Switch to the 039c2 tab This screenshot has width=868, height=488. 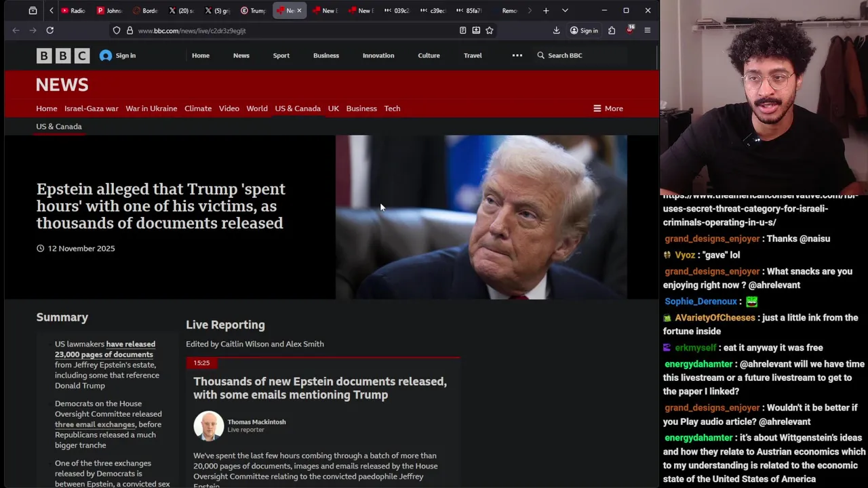pyautogui.click(x=397, y=11)
